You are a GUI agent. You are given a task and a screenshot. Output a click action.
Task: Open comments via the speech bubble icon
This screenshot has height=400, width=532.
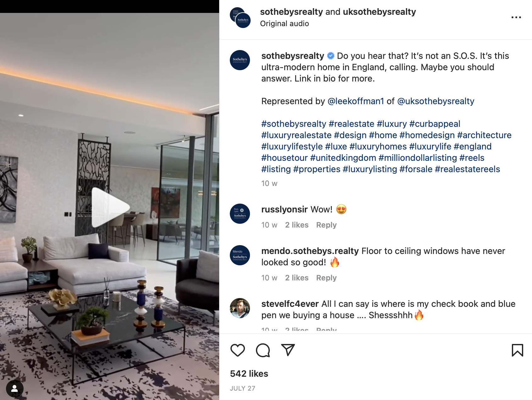click(263, 350)
